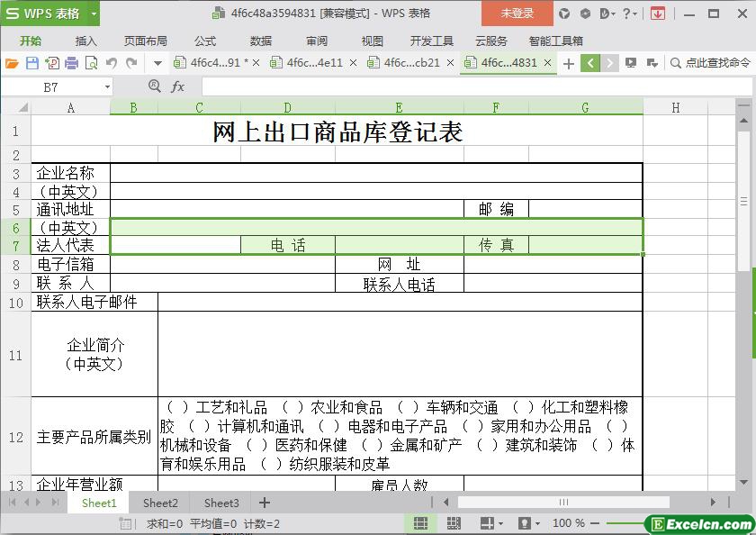The width and height of the screenshot is (756, 535).
Task: Click the Print icon in toolbar
Action: (x=71, y=63)
